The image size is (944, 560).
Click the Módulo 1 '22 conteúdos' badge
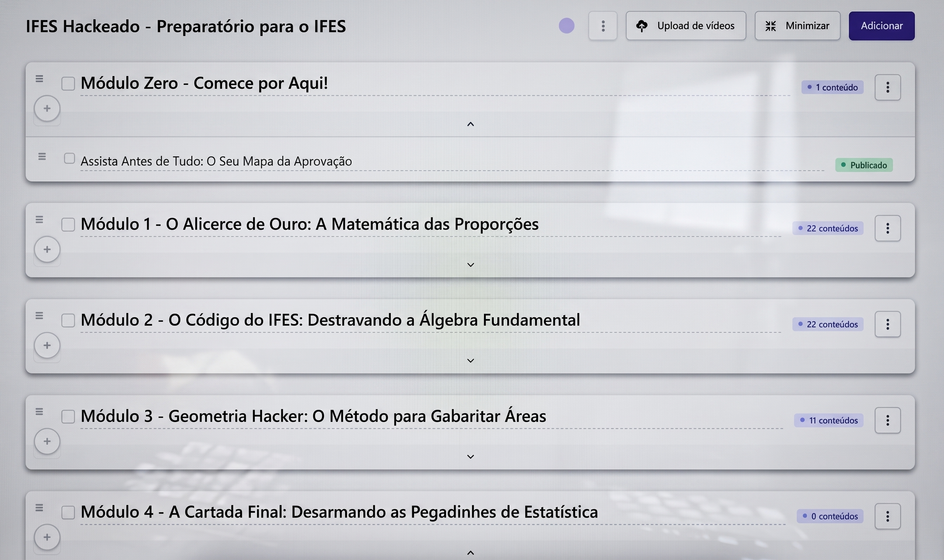pyautogui.click(x=828, y=228)
